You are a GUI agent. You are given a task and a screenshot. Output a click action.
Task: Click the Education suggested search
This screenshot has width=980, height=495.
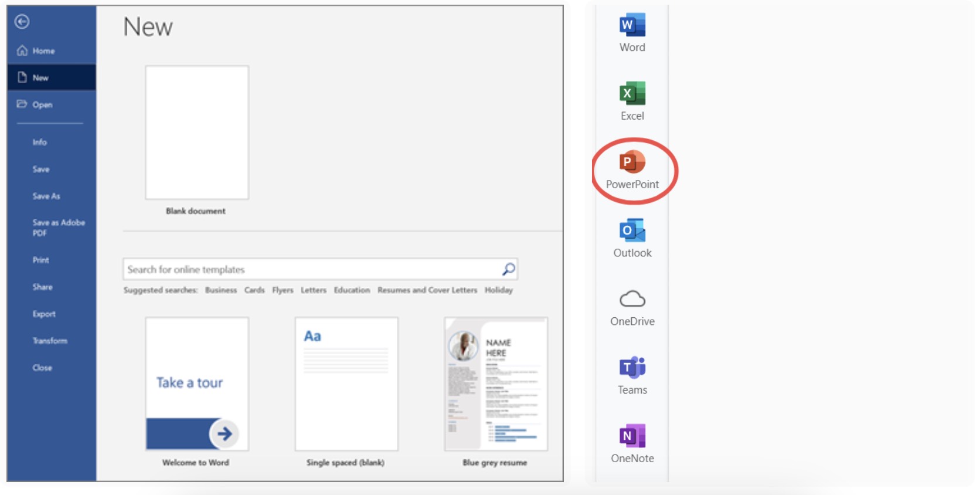coord(352,290)
